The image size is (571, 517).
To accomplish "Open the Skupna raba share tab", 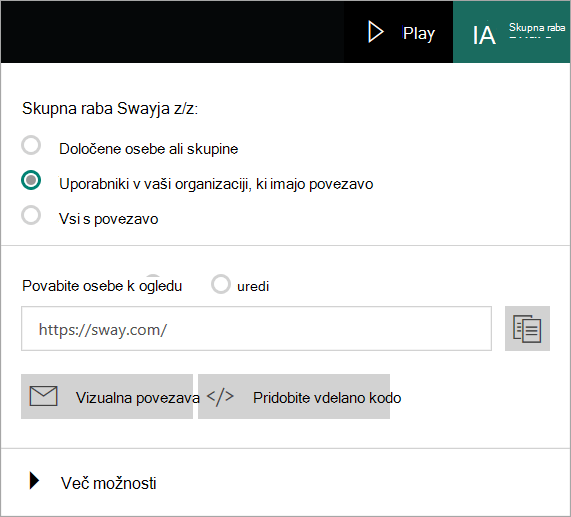I will 511,32.
